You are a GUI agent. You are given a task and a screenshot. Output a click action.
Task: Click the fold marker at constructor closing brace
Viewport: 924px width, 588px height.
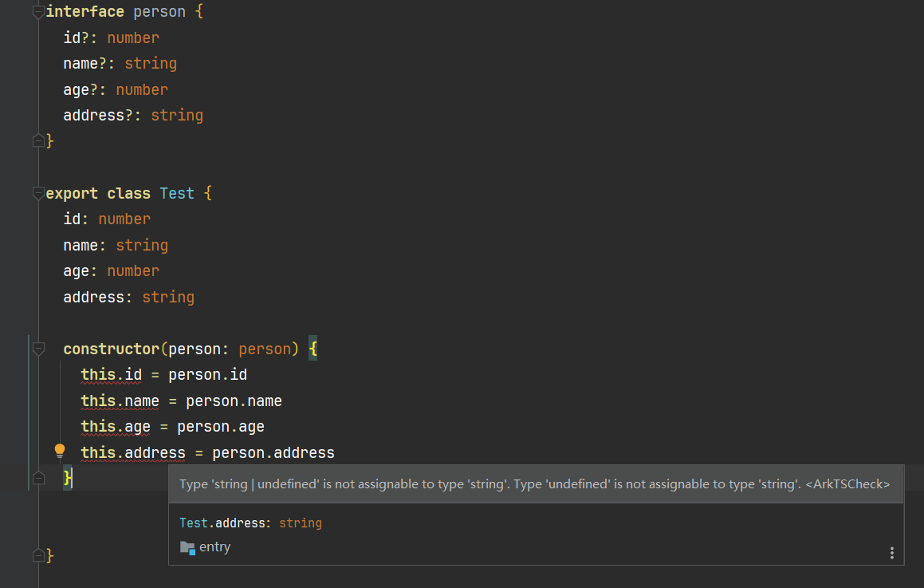[x=38, y=478]
